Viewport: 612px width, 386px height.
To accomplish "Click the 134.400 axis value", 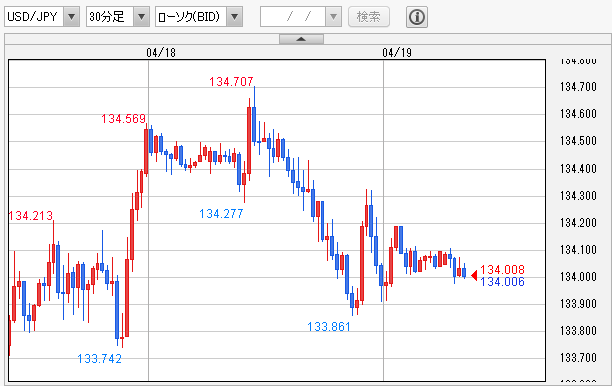I will (578, 169).
